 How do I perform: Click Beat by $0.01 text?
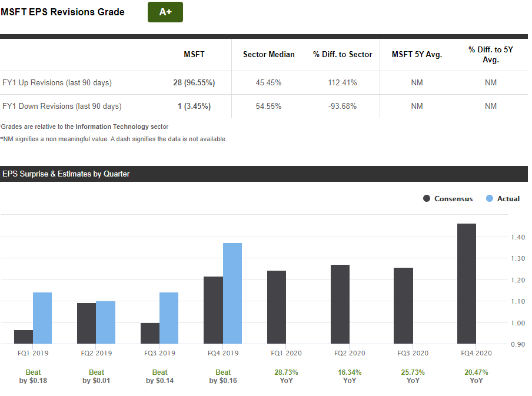point(97,377)
